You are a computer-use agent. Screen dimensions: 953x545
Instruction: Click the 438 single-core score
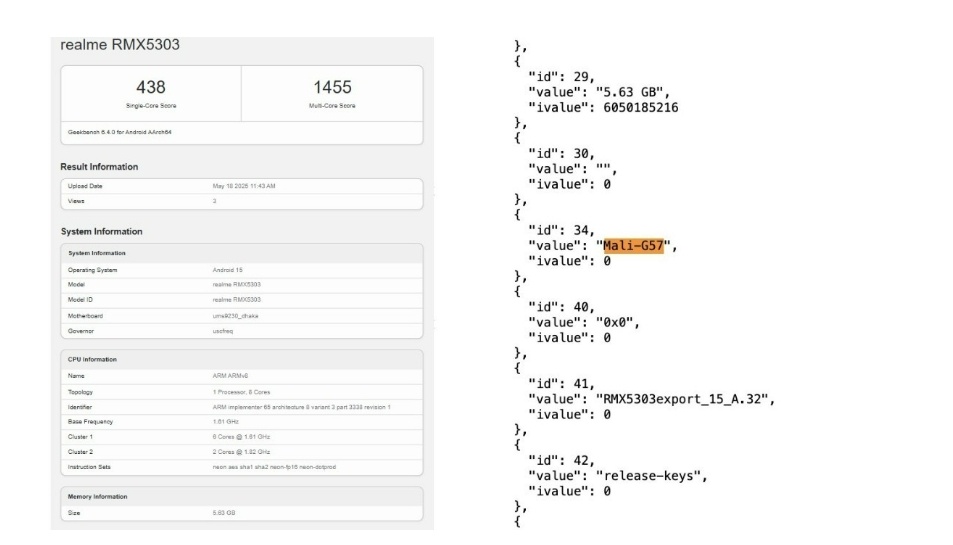coord(150,88)
